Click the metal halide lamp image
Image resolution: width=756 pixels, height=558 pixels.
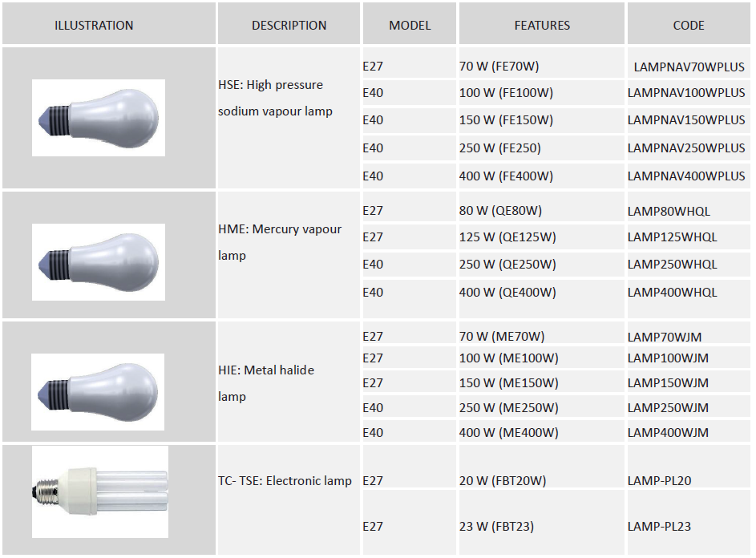click(x=99, y=391)
